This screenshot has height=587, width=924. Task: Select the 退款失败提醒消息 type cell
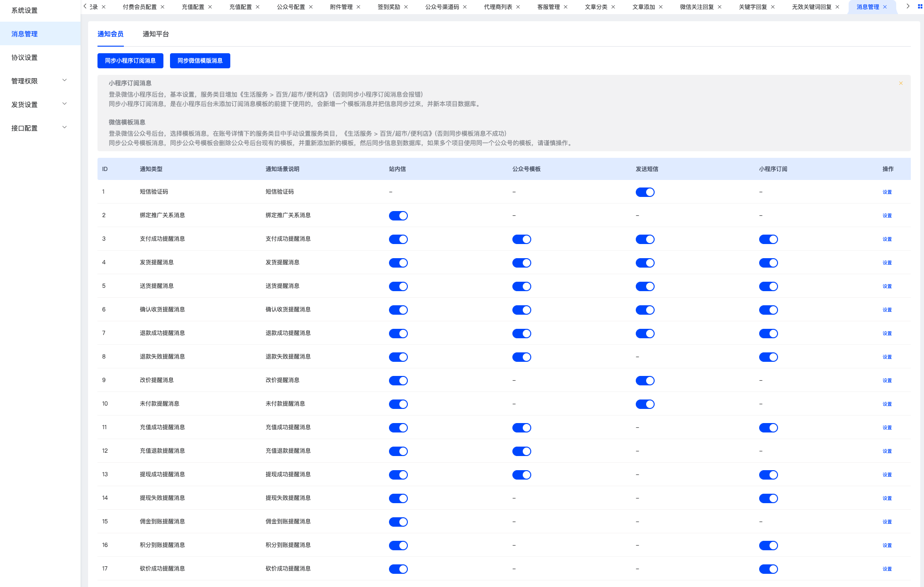click(162, 357)
